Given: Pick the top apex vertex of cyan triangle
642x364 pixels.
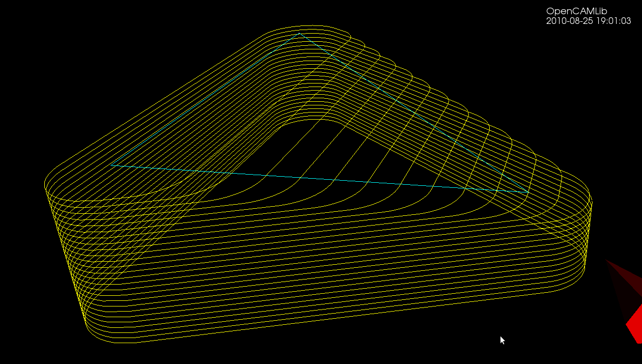Looking at the screenshot, I should [299, 34].
